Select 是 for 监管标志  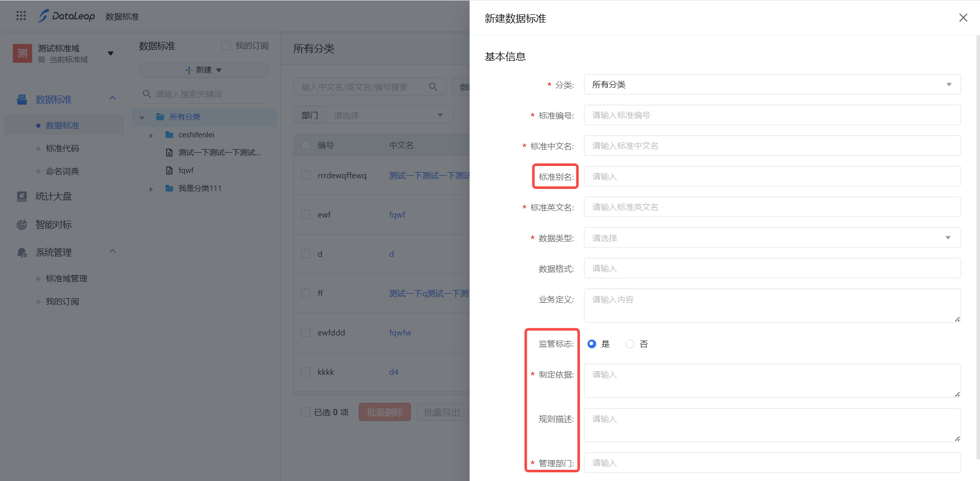pyautogui.click(x=592, y=344)
